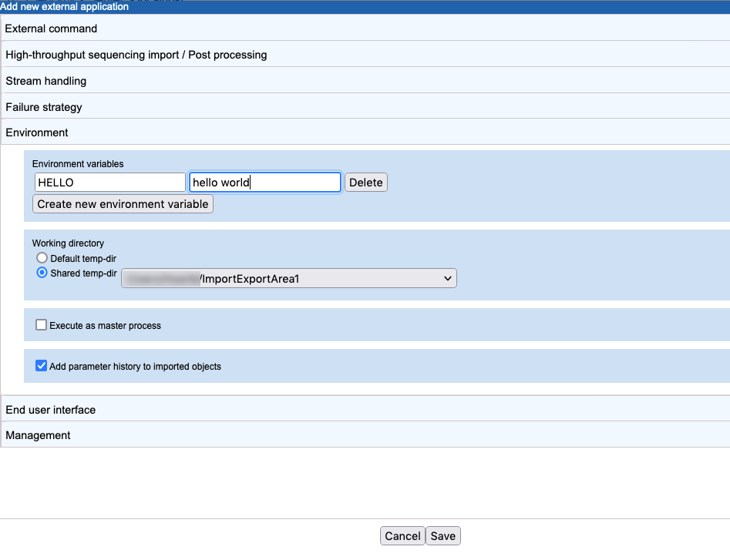Enable Execute as master process checkbox

pos(42,326)
